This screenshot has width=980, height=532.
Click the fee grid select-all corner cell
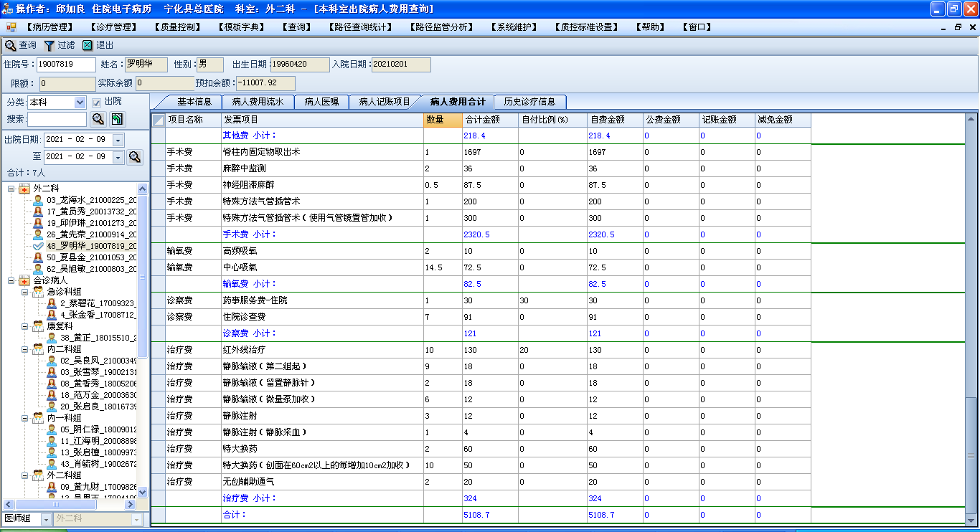tap(159, 120)
